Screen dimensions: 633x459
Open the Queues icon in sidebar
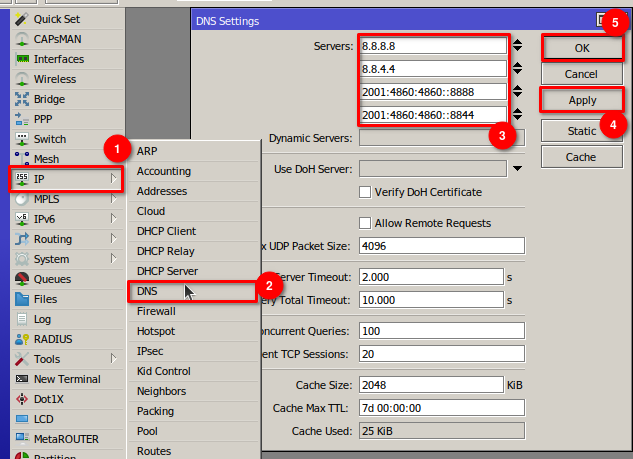[x=22, y=279]
